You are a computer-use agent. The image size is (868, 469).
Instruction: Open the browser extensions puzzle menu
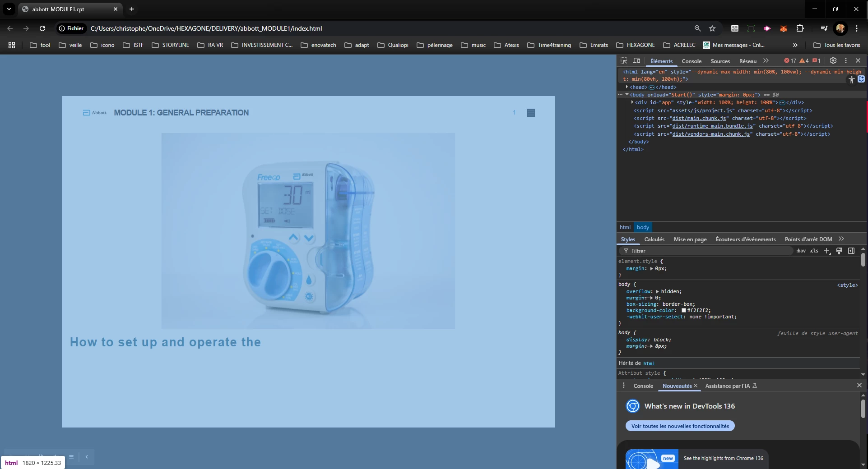pos(800,28)
